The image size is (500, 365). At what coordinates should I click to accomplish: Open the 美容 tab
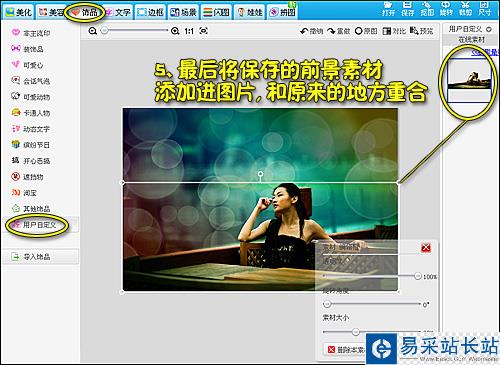click(x=50, y=12)
